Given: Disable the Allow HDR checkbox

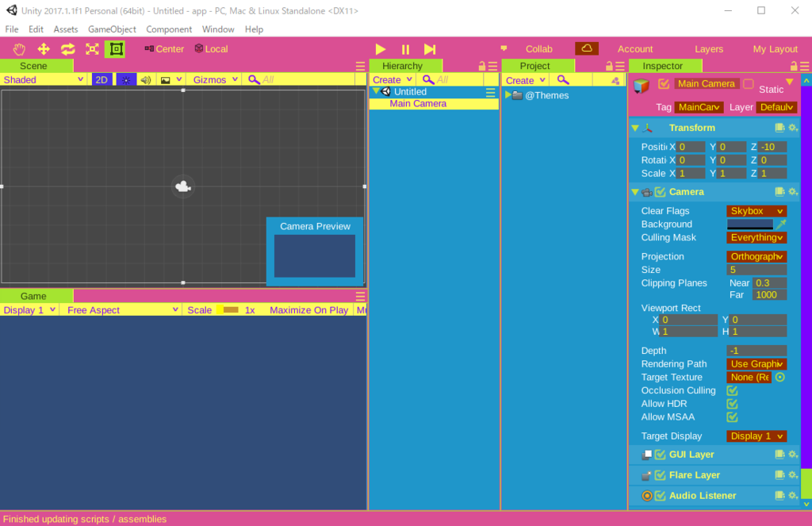Looking at the screenshot, I should pyautogui.click(x=731, y=403).
